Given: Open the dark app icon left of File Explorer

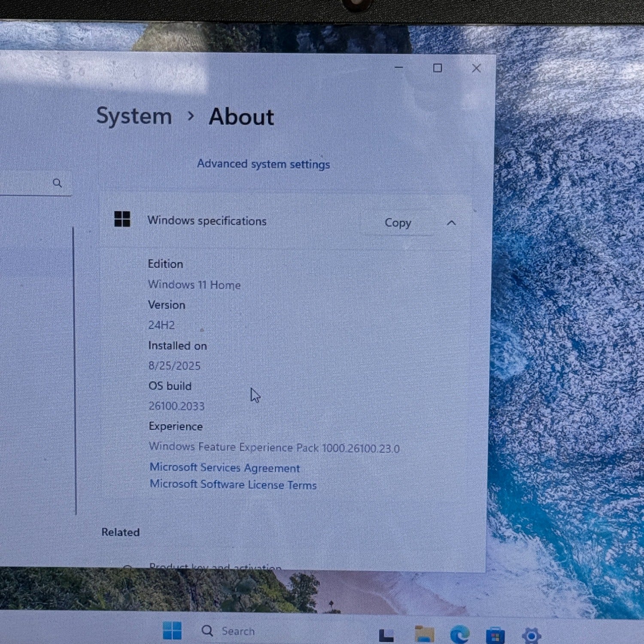Looking at the screenshot, I should pos(386,636).
